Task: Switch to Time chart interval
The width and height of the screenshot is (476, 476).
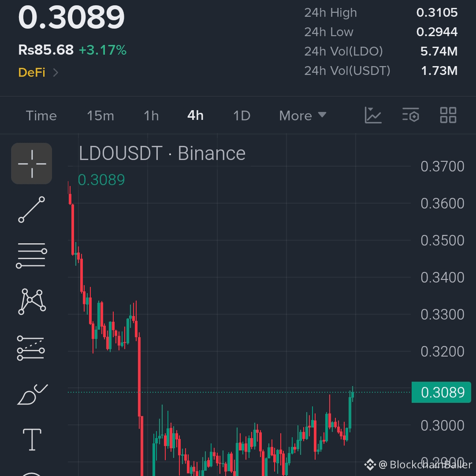Action: point(41,115)
